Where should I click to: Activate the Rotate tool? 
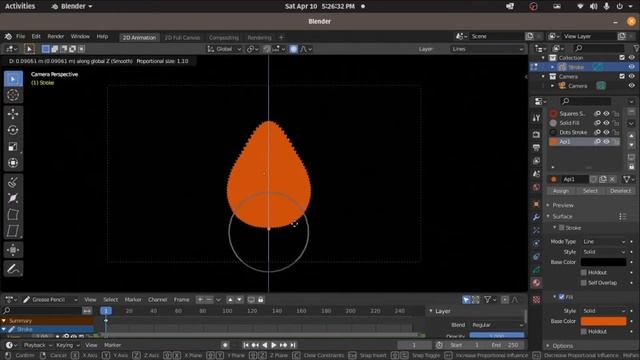tap(13, 130)
